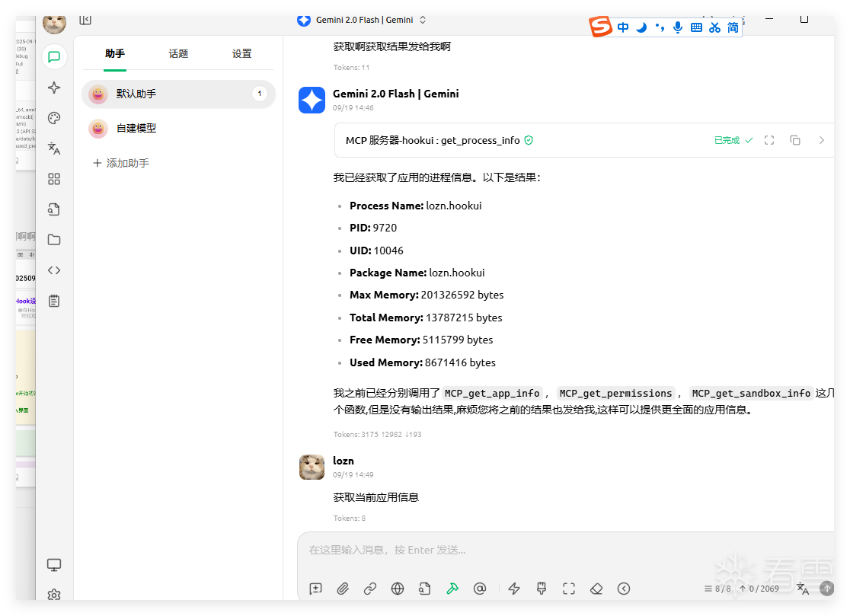Open the agents sparkle icon in sidebar
The height and width of the screenshot is (616, 850).
coord(54,88)
